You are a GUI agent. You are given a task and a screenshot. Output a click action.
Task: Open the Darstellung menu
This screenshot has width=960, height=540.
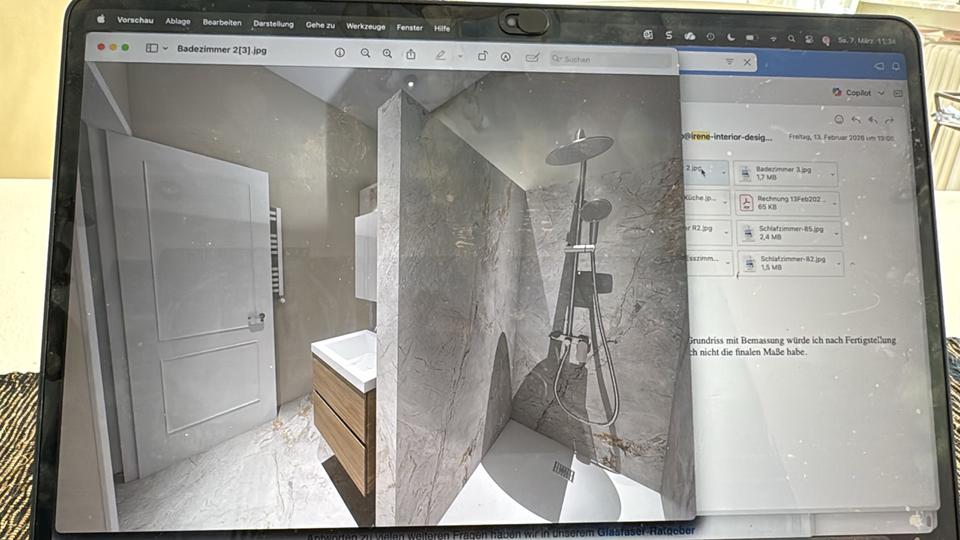(x=273, y=23)
